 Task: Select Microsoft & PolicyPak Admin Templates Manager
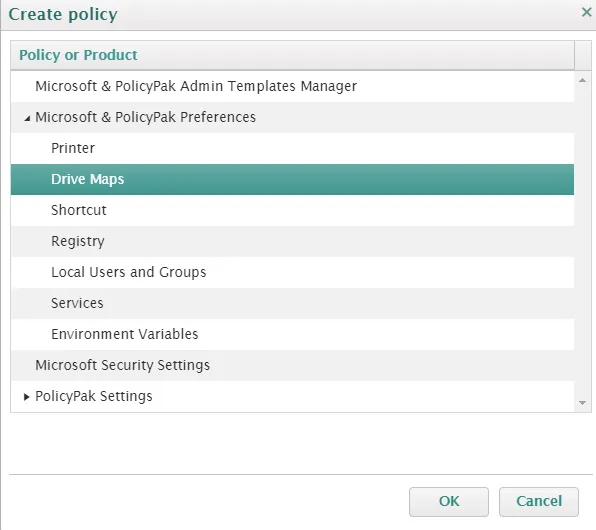292,86
